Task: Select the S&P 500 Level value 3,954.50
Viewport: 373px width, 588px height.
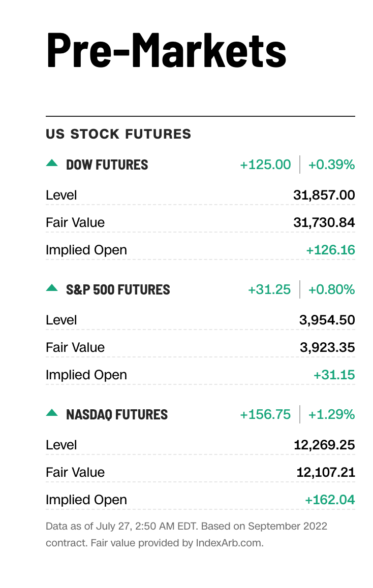Action: pyautogui.click(x=327, y=320)
